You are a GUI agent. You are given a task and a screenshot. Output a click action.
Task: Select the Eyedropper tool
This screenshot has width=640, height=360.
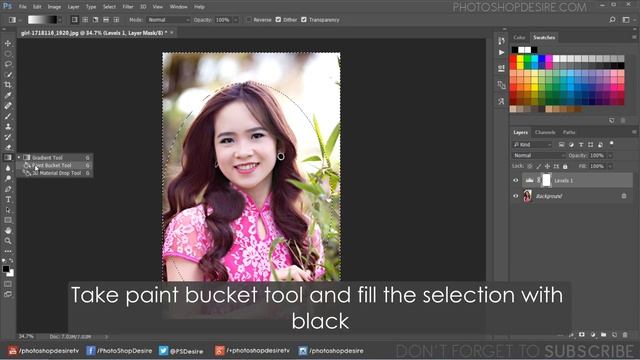[x=8, y=96]
